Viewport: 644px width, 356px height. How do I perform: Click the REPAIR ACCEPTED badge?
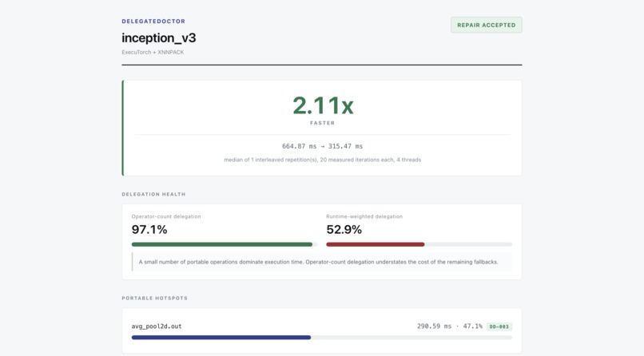point(487,25)
